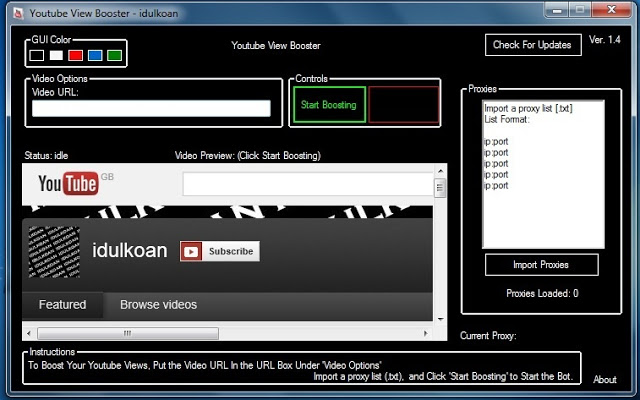Select the black GUI color swatch

point(37,55)
